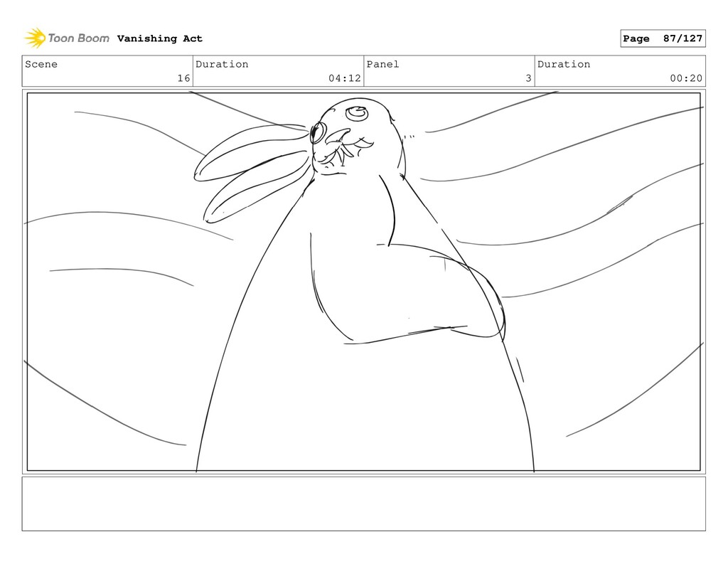Click the Toon Boom logo

[67, 38]
